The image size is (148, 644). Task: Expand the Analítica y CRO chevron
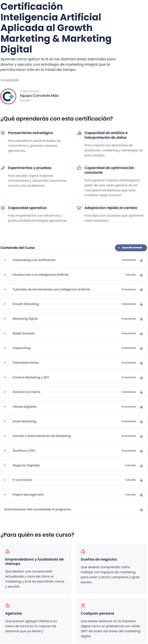point(5,451)
